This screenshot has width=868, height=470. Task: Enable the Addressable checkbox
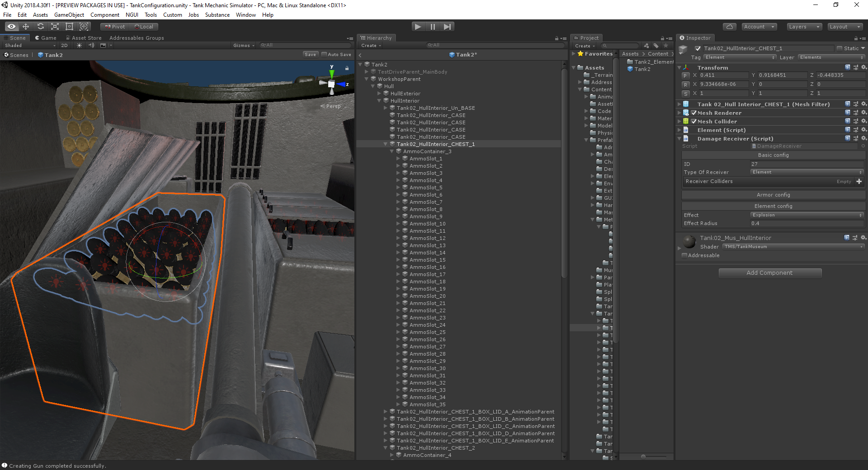point(684,255)
